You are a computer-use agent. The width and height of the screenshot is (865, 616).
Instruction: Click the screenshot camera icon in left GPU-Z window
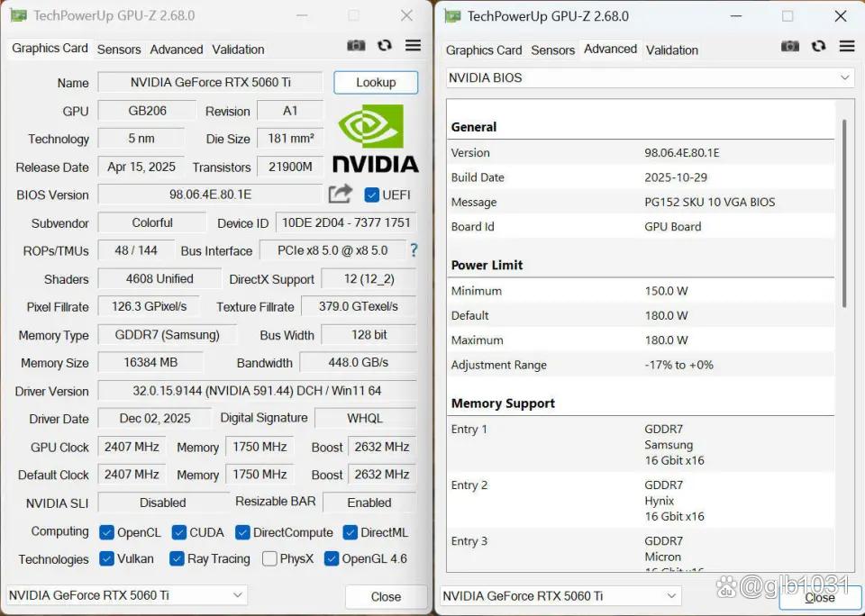[356, 46]
